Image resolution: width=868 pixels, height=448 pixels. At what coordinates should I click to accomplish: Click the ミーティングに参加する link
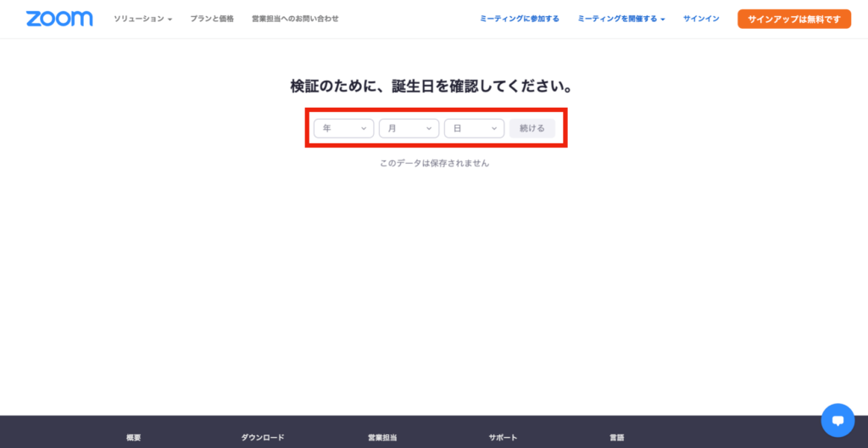[519, 19]
